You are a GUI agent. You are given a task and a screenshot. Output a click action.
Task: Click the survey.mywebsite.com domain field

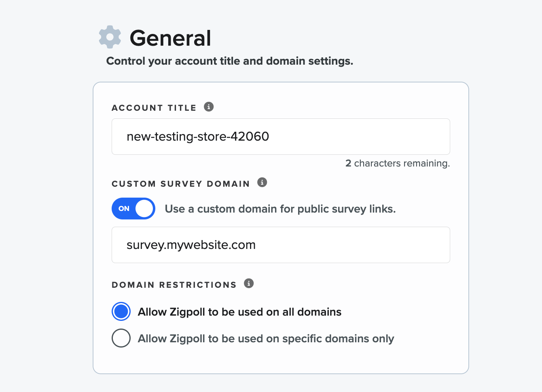[x=281, y=245]
